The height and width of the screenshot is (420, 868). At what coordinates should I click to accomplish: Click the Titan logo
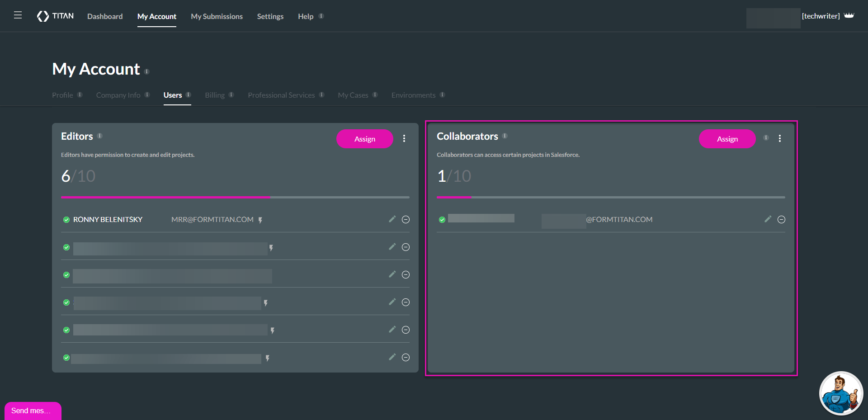55,16
